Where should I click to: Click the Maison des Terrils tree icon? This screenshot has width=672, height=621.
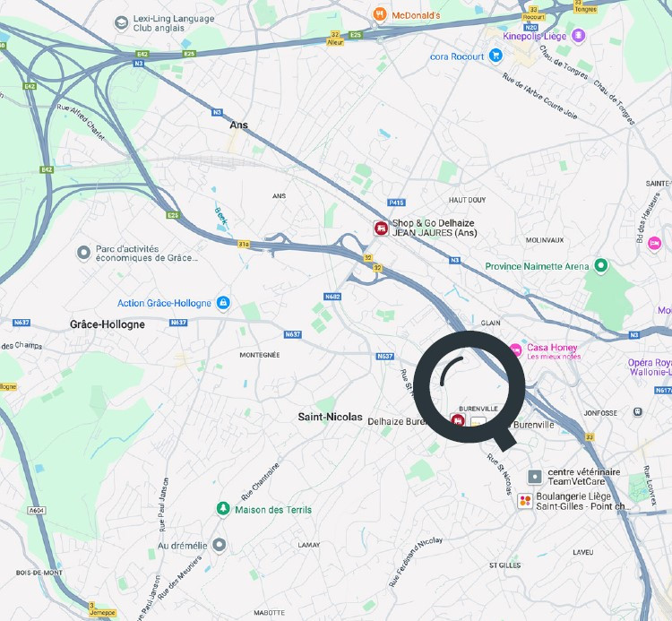[222, 509]
